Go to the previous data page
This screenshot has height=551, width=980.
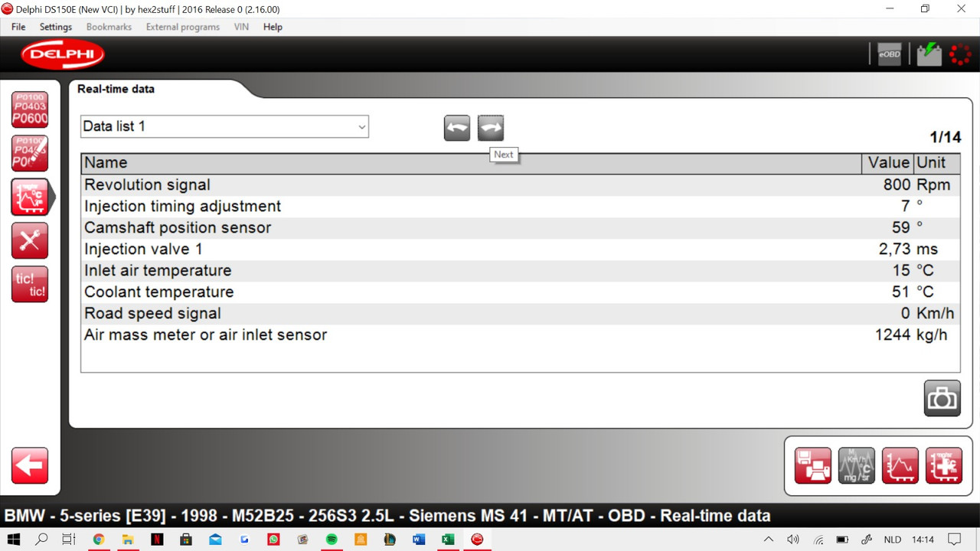click(457, 128)
